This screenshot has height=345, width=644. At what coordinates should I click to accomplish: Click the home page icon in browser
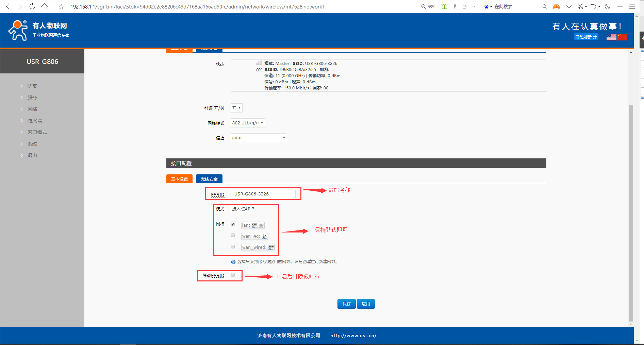click(44, 6)
